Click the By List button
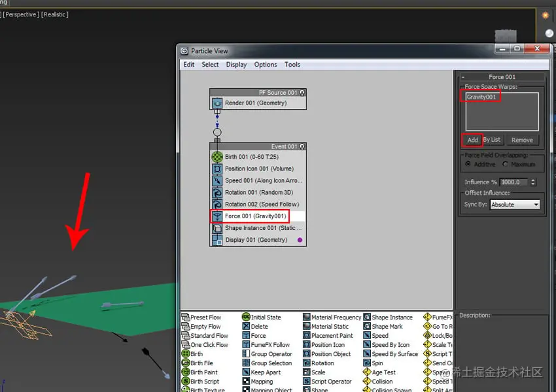Screen dimensions: 556x392 click(492, 140)
